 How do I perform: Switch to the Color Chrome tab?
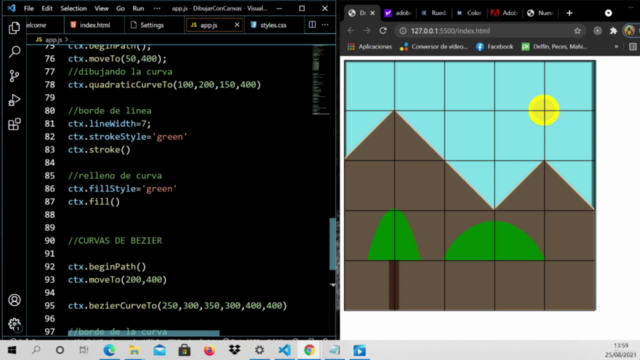click(x=470, y=13)
